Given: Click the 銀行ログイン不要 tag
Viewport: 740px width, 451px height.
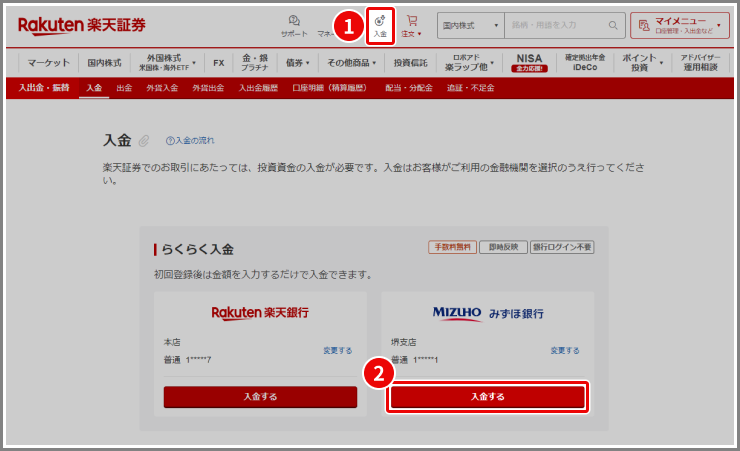Looking at the screenshot, I should click(562, 247).
